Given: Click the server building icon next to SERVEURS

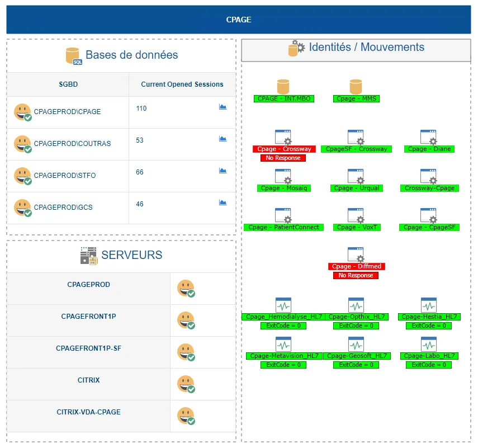Looking at the screenshot, I should click(88, 255).
